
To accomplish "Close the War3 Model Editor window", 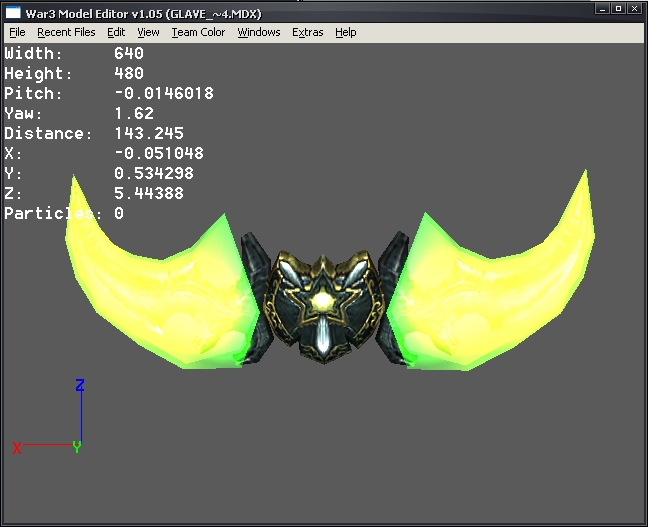I will coord(634,9).
